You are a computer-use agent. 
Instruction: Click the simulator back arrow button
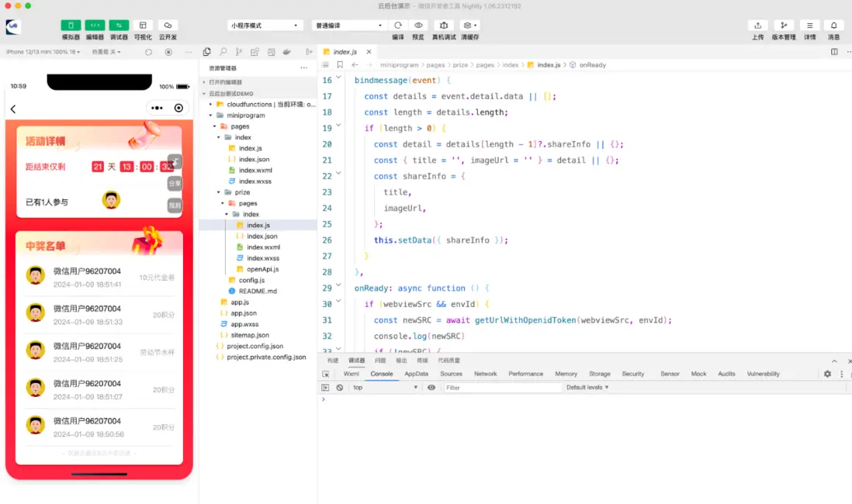tap(13, 109)
